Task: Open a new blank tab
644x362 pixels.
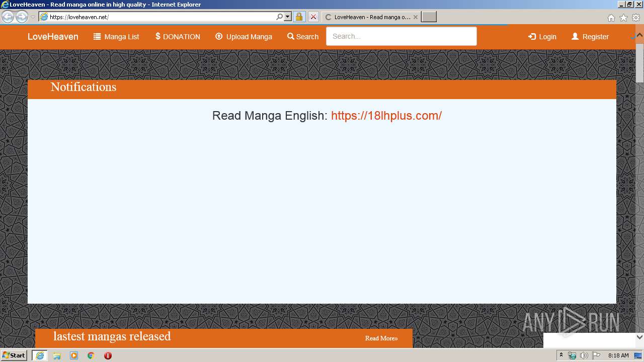Action: click(x=429, y=17)
